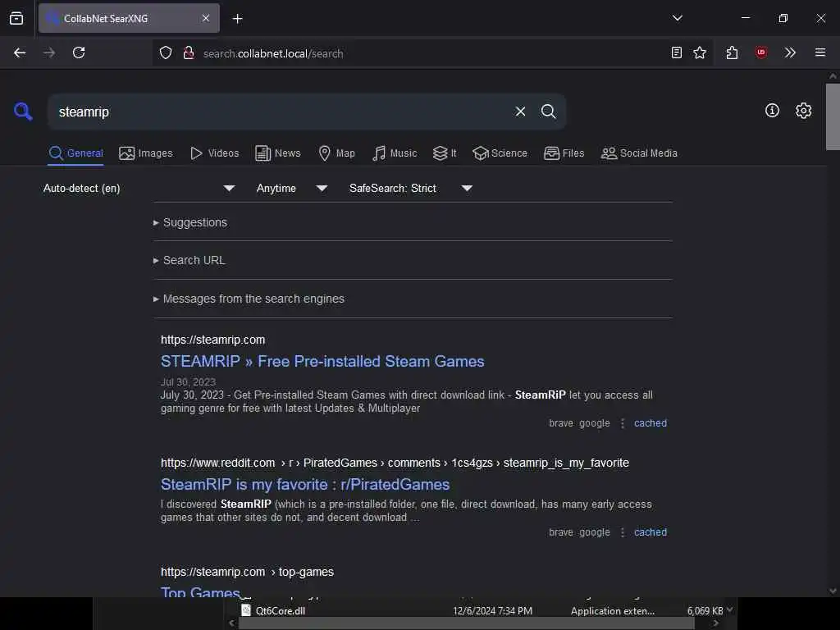Switch to General category tab
This screenshot has height=630, width=840.
tap(75, 153)
